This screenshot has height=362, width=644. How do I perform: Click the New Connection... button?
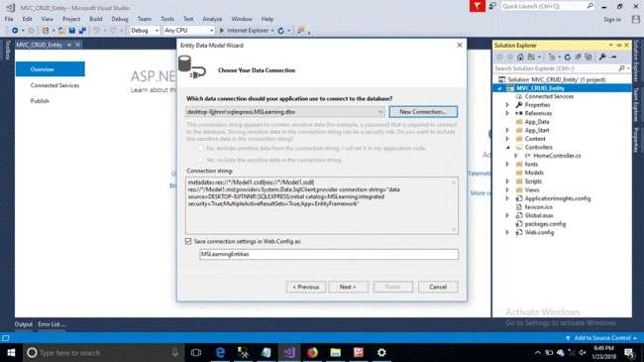(x=423, y=112)
